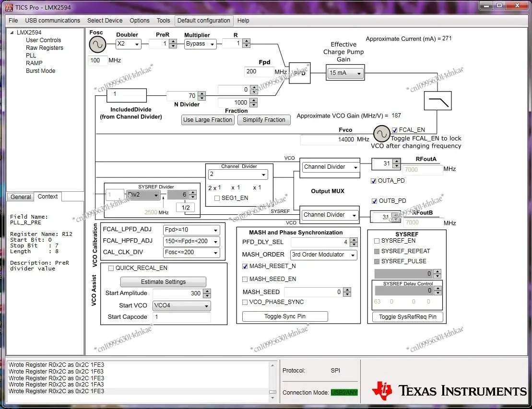Screen dimensions: 532x409
Task: Click the RFoutA power 31 stepper
Action: coord(396,164)
